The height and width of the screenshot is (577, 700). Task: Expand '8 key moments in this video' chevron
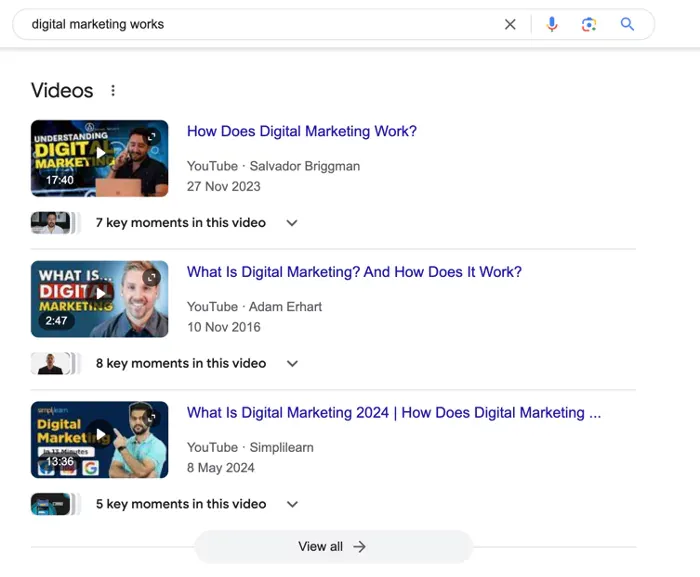pyautogui.click(x=292, y=364)
